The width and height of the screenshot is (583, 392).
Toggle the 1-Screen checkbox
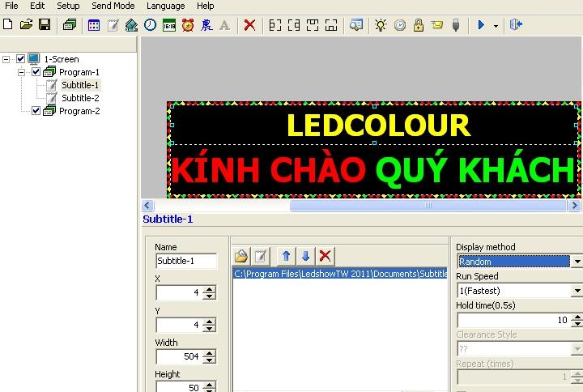point(21,59)
